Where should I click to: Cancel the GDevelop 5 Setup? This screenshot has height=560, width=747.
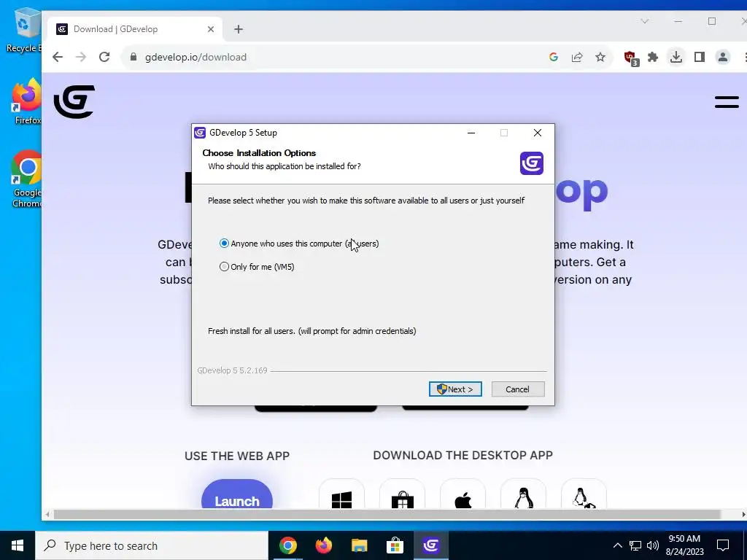point(518,389)
